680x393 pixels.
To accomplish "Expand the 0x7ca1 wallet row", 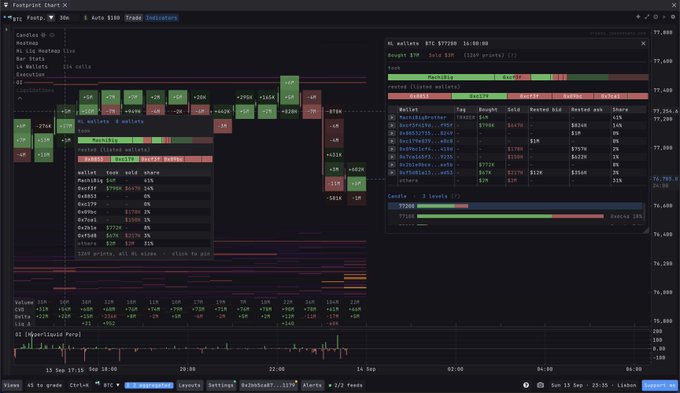I will (x=392, y=157).
